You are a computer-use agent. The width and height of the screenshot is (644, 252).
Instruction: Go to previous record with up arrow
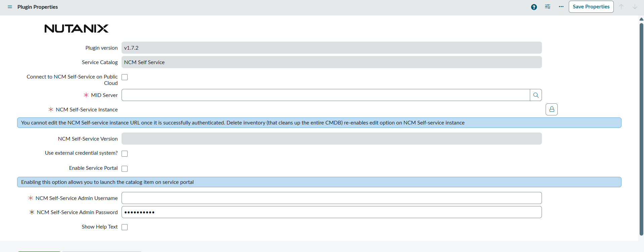pyautogui.click(x=622, y=7)
